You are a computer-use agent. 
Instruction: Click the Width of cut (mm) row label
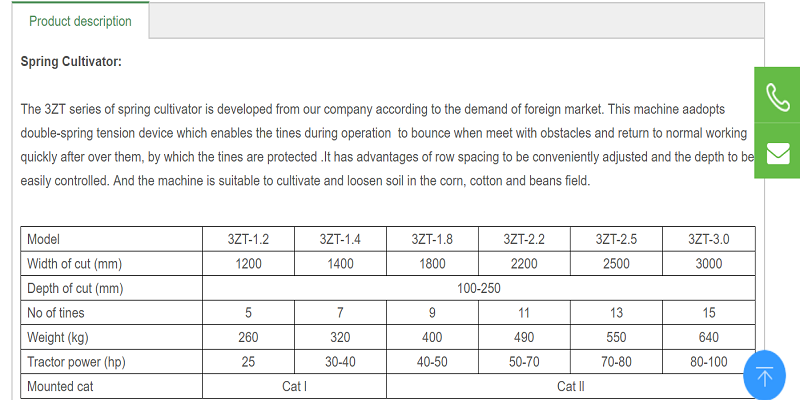click(74, 264)
